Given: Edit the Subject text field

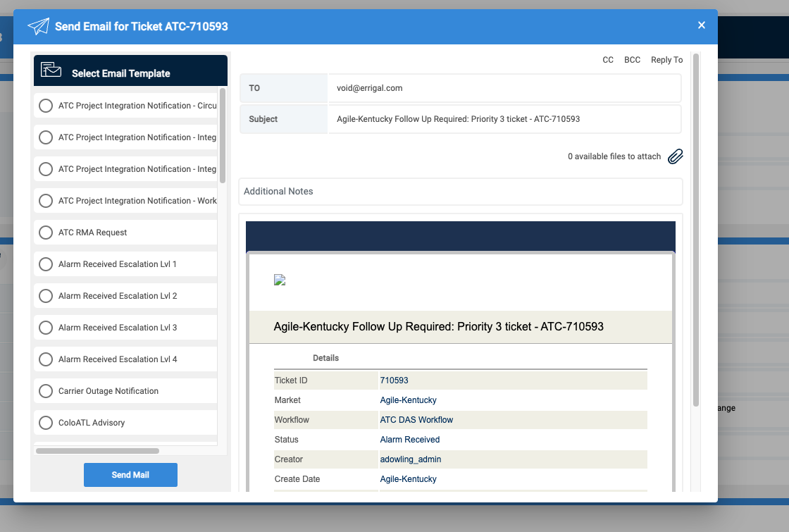Looking at the screenshot, I should tap(504, 119).
